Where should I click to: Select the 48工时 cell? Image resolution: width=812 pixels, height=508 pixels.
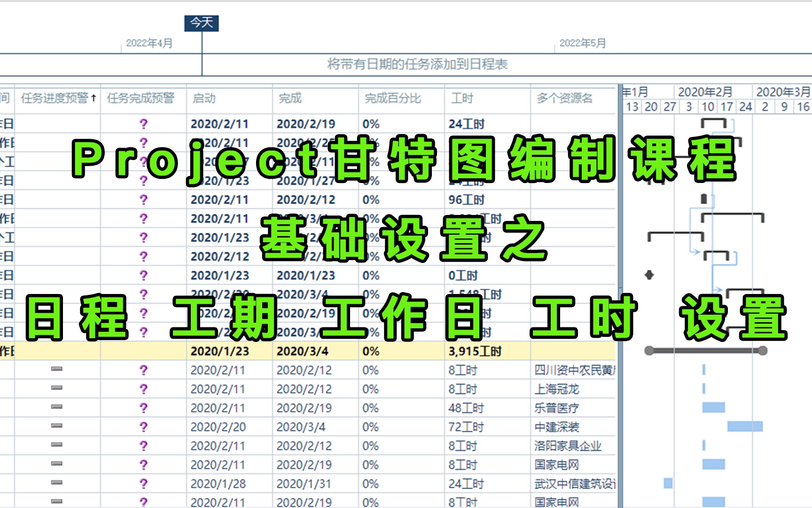tap(487, 408)
